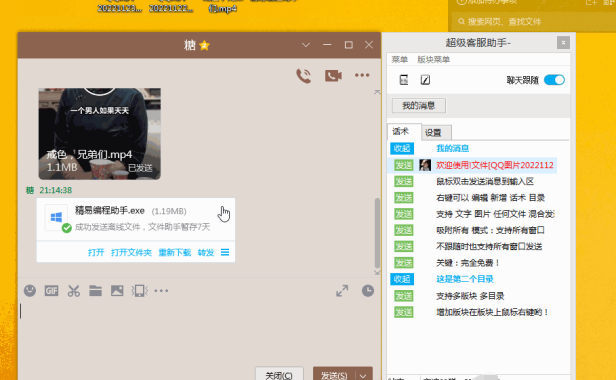Collapse the 这是第二个目录 group with 收起

coord(402,279)
